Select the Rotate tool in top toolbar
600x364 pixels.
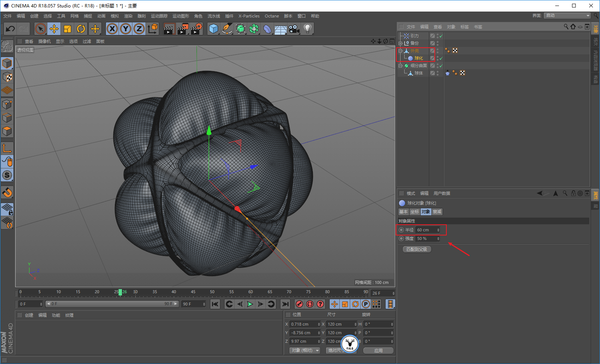click(81, 29)
